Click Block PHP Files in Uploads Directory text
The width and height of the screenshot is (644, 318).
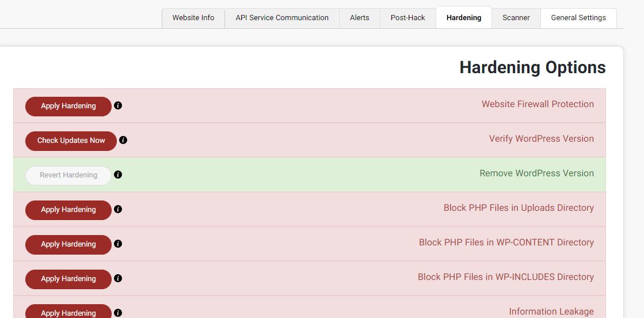tap(519, 208)
